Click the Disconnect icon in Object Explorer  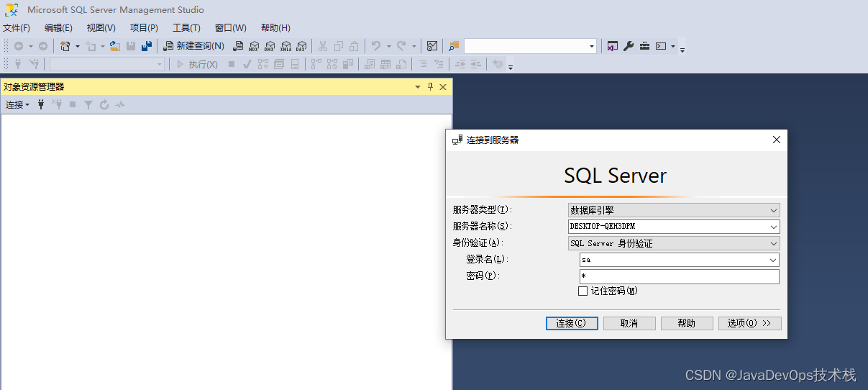57,105
